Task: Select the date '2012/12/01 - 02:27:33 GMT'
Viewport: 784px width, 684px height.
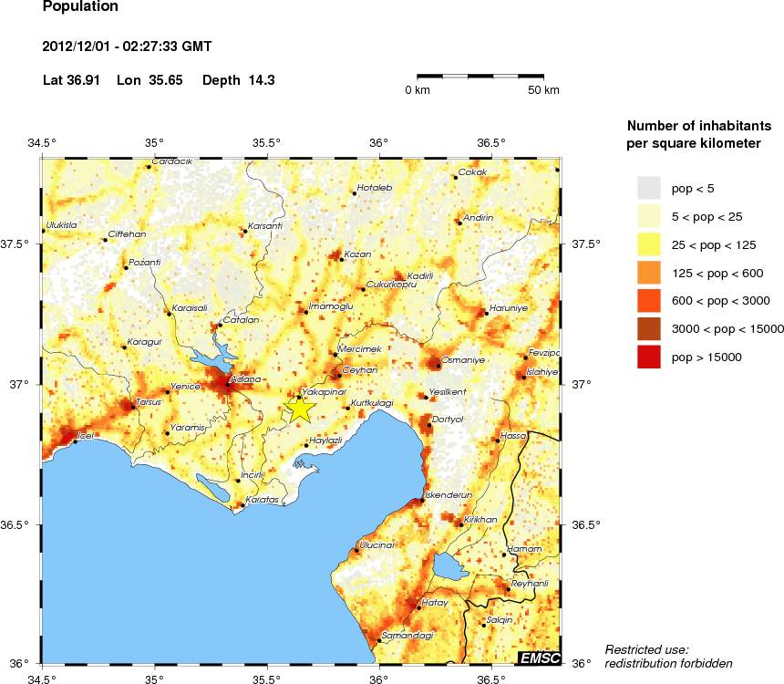Action: [127, 47]
